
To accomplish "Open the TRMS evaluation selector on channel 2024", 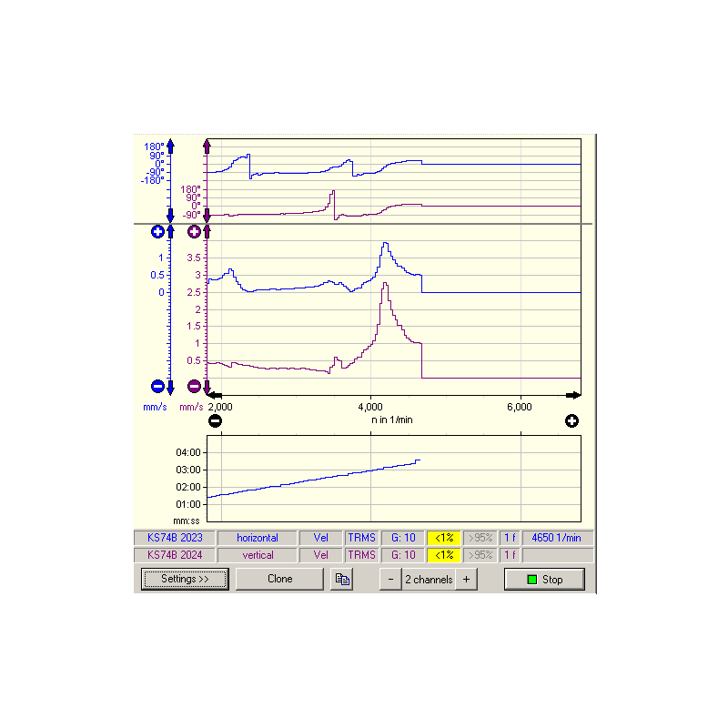I will tap(362, 554).
